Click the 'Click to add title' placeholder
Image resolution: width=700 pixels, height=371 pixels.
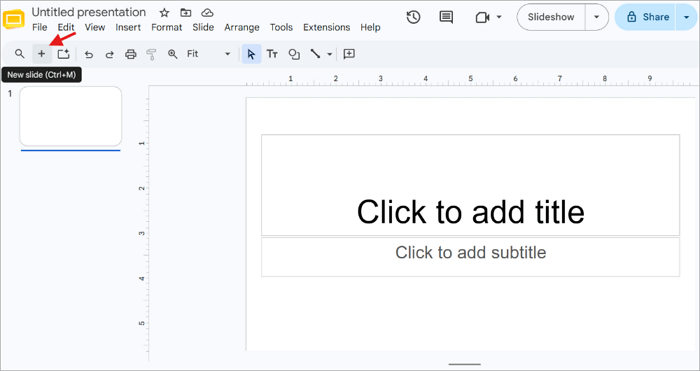pyautogui.click(x=471, y=185)
